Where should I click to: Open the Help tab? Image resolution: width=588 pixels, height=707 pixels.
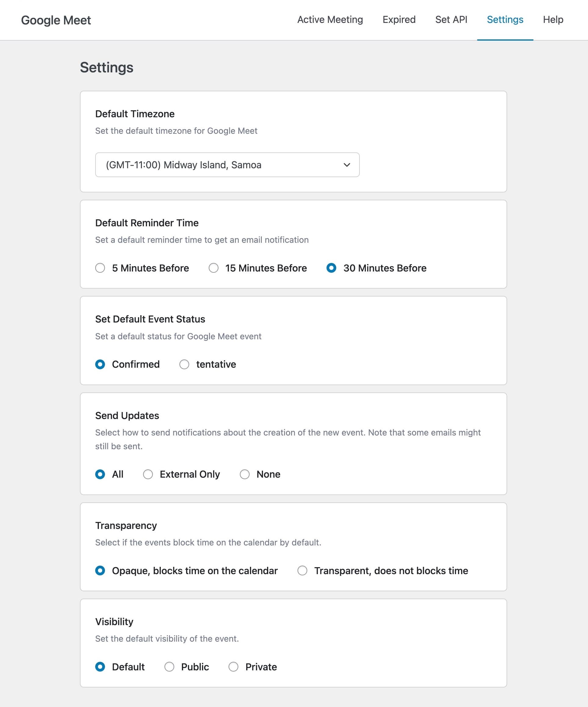[553, 20]
